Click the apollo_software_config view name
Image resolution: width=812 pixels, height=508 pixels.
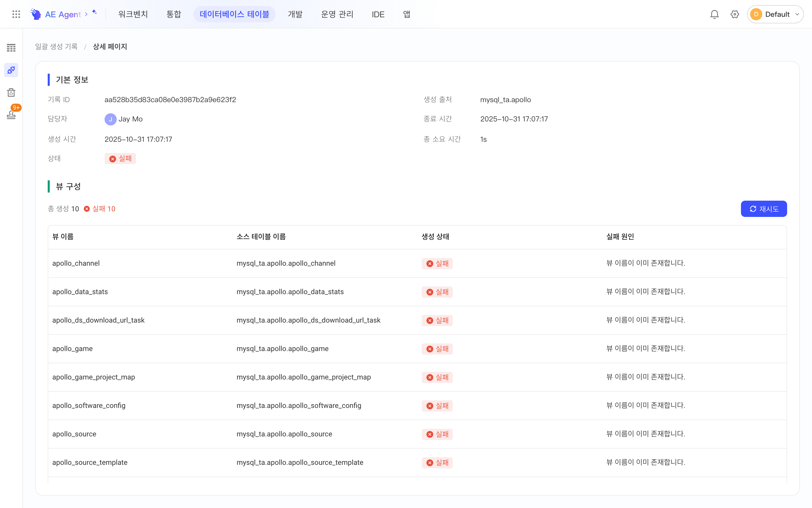tap(89, 405)
